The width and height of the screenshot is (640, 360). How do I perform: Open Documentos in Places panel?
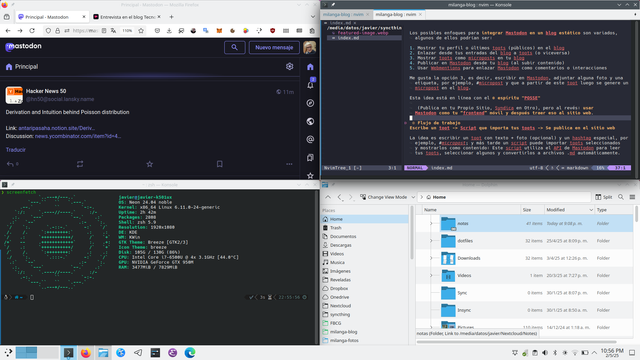click(x=343, y=236)
